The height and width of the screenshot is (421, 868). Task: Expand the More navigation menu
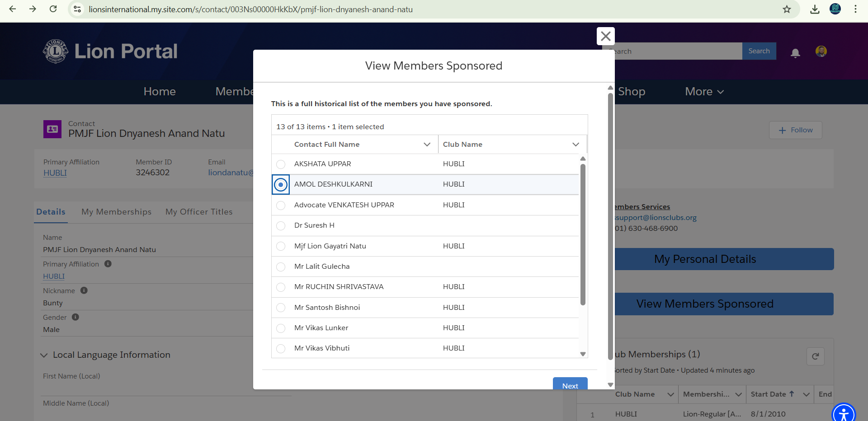(704, 92)
